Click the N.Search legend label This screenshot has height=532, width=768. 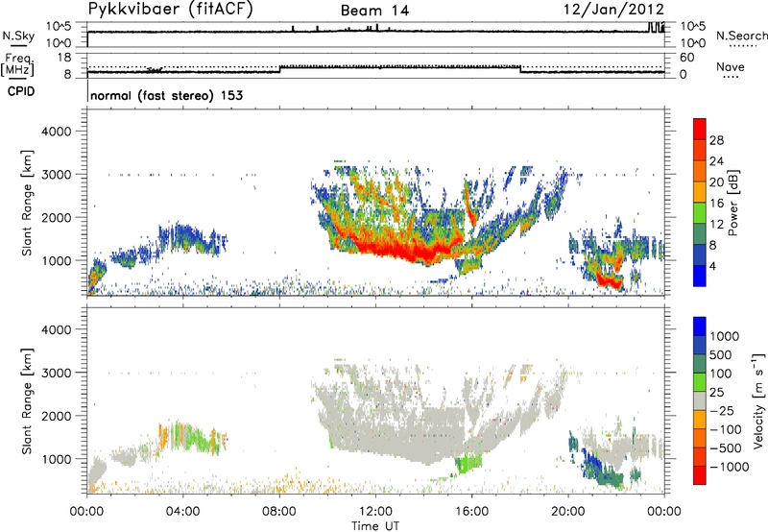(741, 36)
